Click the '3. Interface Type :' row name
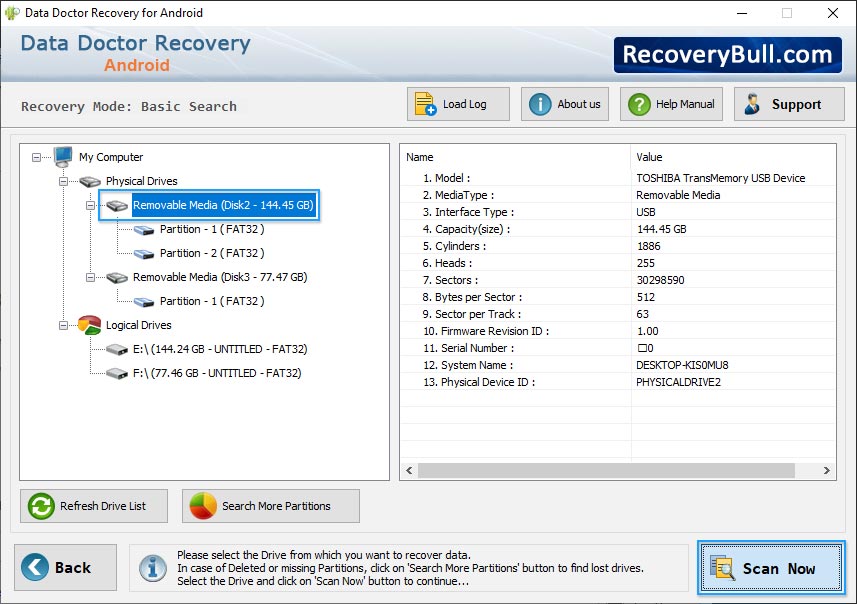 pyautogui.click(x=468, y=212)
